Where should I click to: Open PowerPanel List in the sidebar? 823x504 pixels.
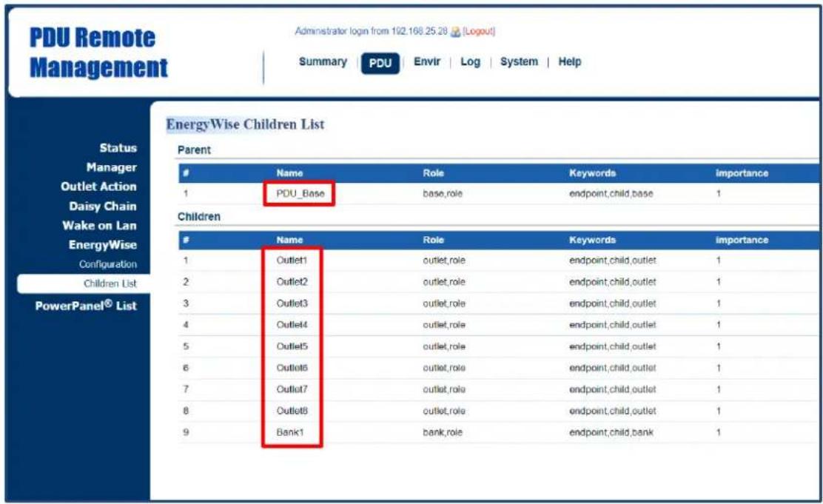(86, 306)
